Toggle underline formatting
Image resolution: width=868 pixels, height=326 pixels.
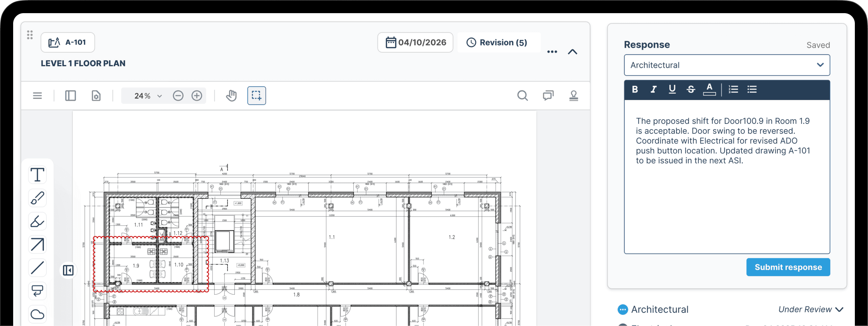672,89
